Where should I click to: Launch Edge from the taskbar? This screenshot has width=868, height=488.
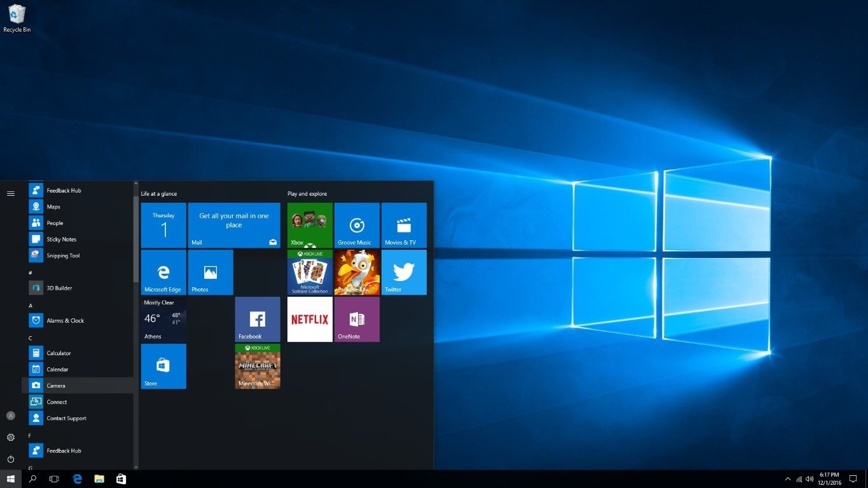pyautogui.click(x=78, y=479)
